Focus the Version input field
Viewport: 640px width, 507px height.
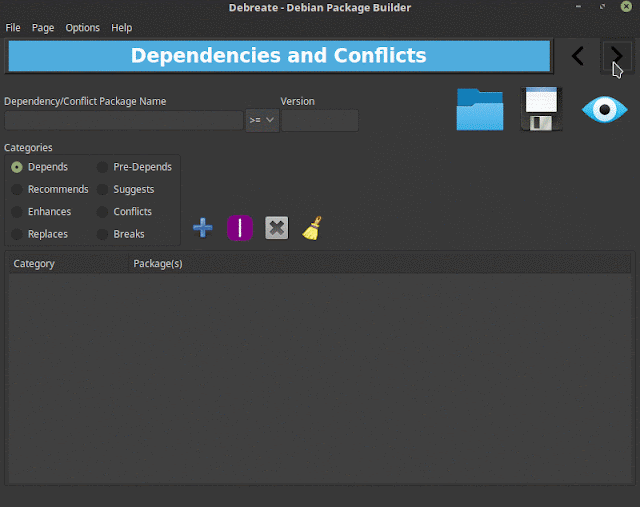click(x=320, y=120)
